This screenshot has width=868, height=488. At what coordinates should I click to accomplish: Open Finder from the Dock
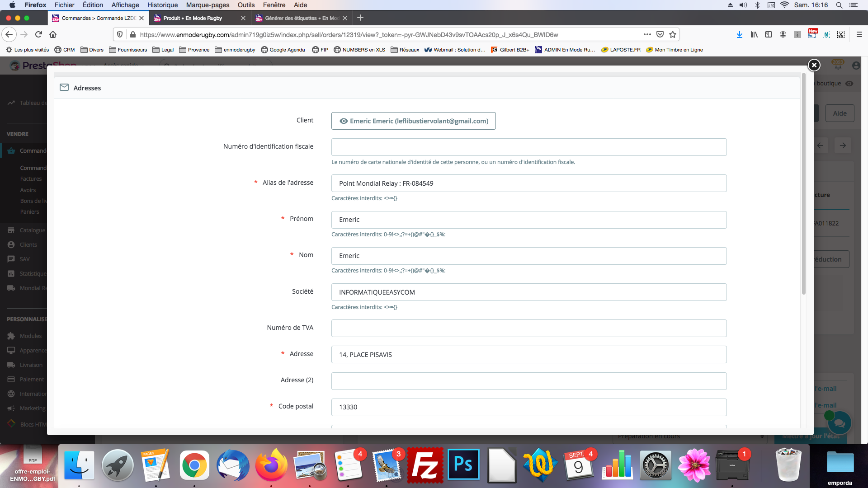click(79, 465)
